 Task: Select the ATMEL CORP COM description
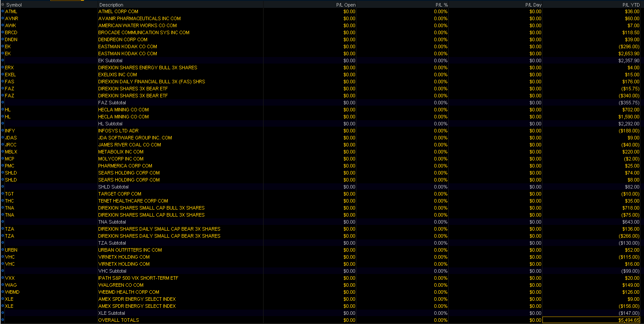point(118,11)
